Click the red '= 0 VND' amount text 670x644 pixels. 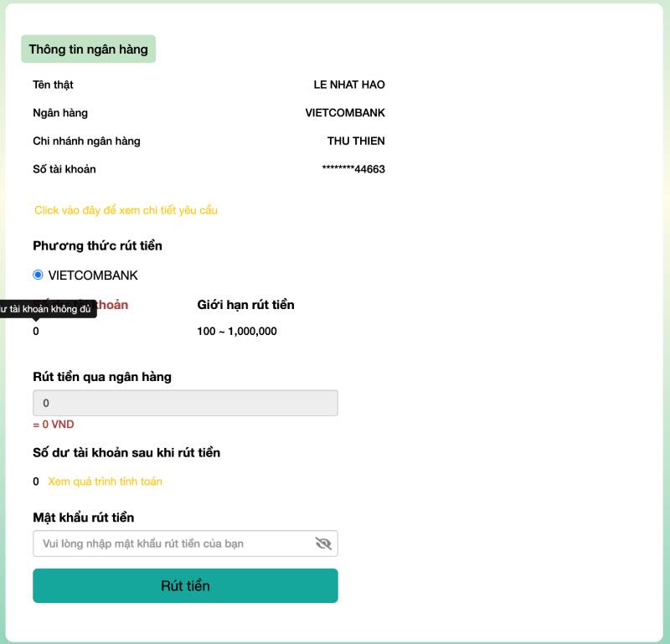pyautogui.click(x=54, y=425)
